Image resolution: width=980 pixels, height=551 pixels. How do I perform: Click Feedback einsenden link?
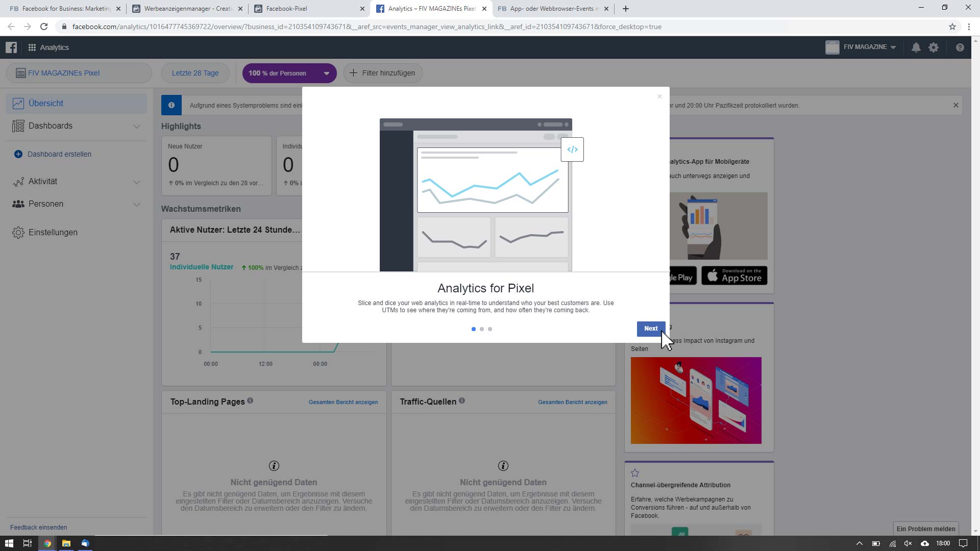pyautogui.click(x=38, y=528)
